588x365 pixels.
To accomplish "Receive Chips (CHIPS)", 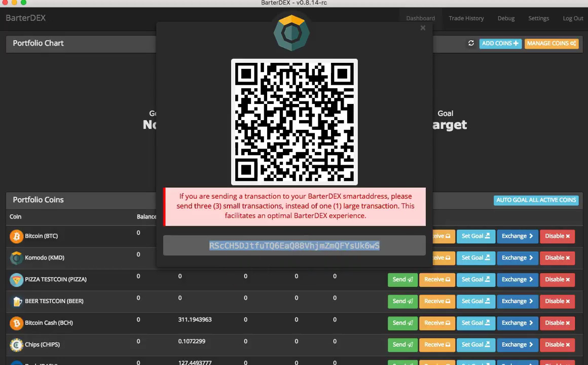I will point(437,345).
